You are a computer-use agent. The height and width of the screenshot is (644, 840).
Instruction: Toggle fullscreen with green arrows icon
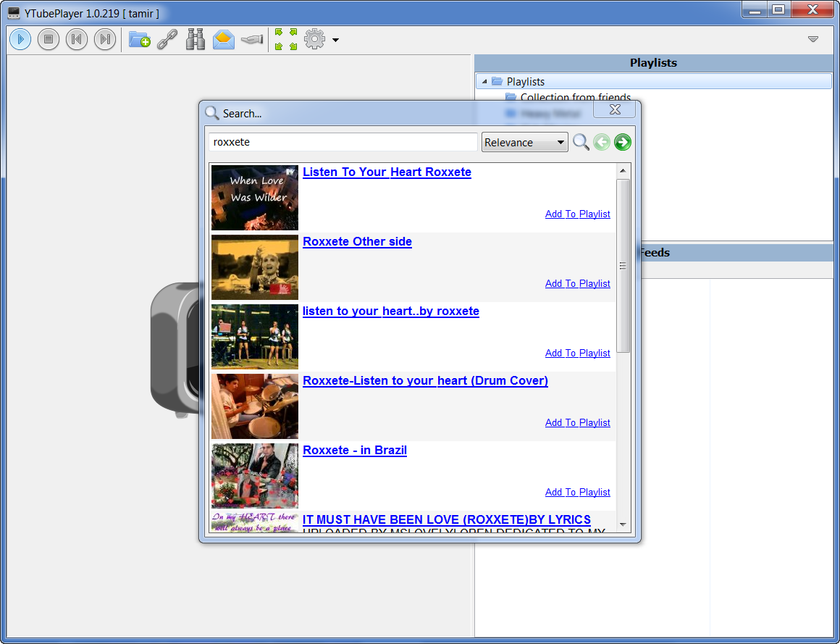(286, 39)
